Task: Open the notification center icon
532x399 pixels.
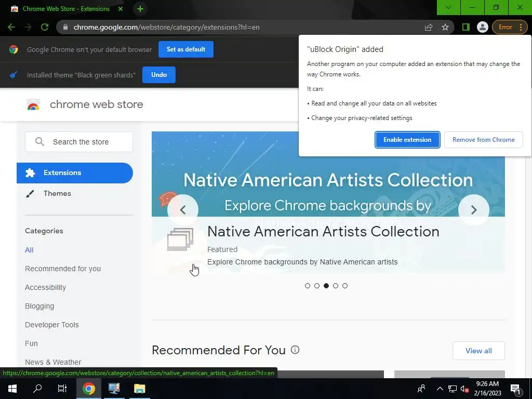Action: 515,389
